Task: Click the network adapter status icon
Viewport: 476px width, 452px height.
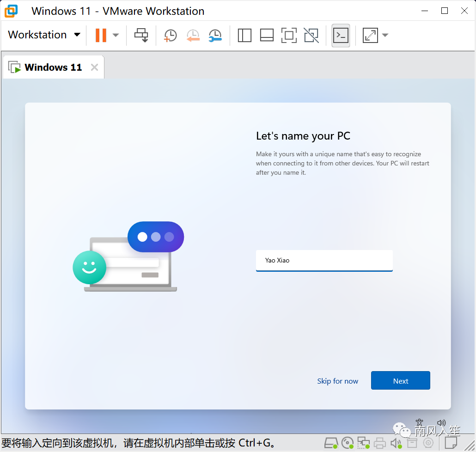Action: coord(363,443)
